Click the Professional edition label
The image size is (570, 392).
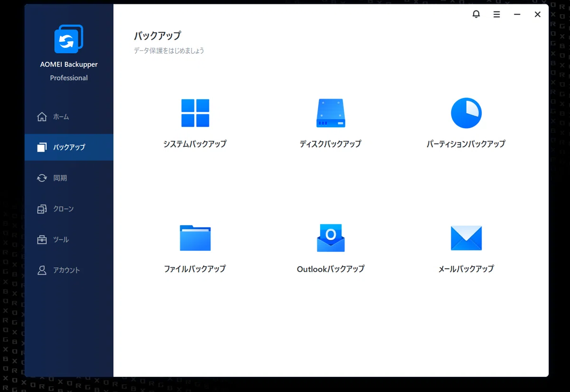coord(69,78)
